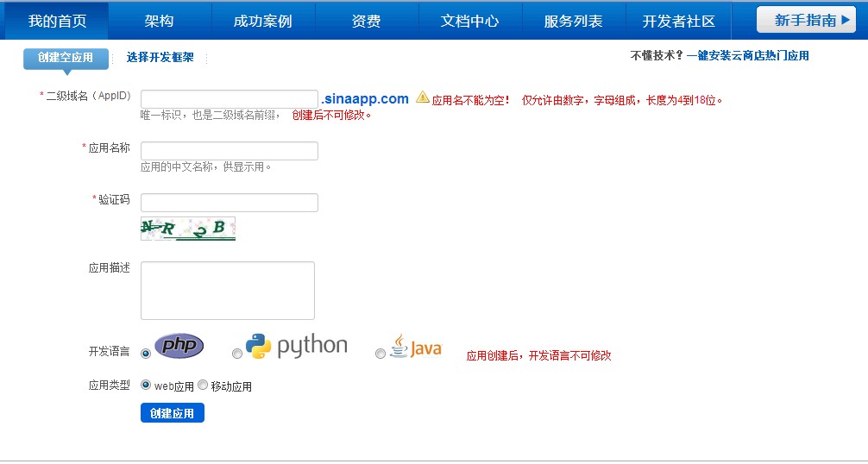
Task: Open the 我的首页 menu item
Action: tap(56, 21)
